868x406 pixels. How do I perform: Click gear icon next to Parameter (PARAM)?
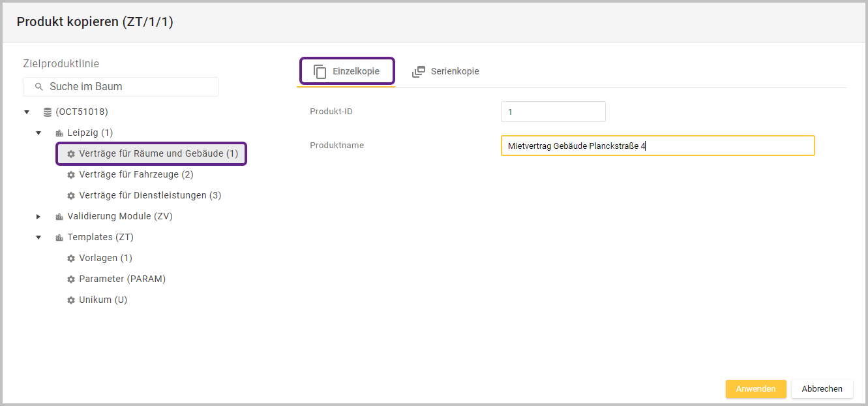point(71,279)
